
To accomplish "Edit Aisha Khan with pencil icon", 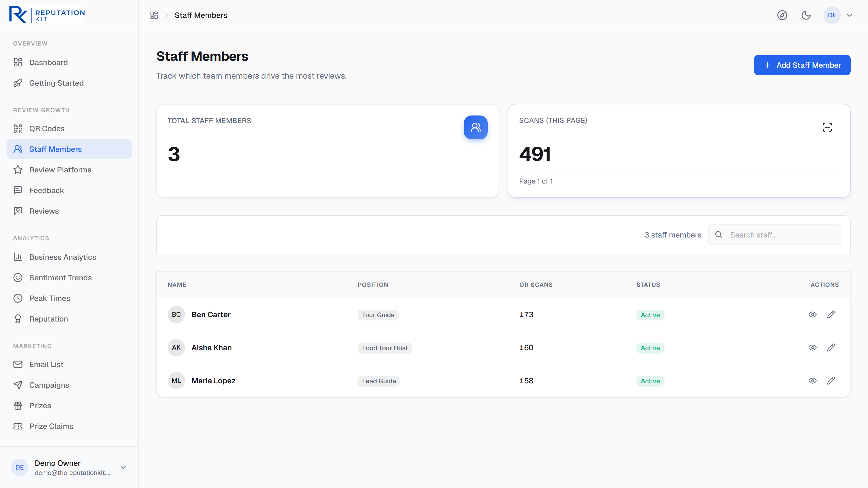I will [831, 348].
